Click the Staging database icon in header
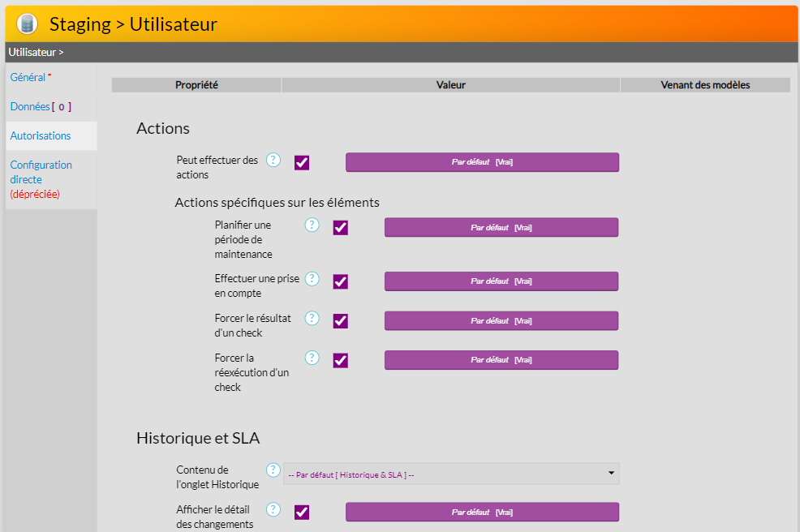 [x=27, y=24]
